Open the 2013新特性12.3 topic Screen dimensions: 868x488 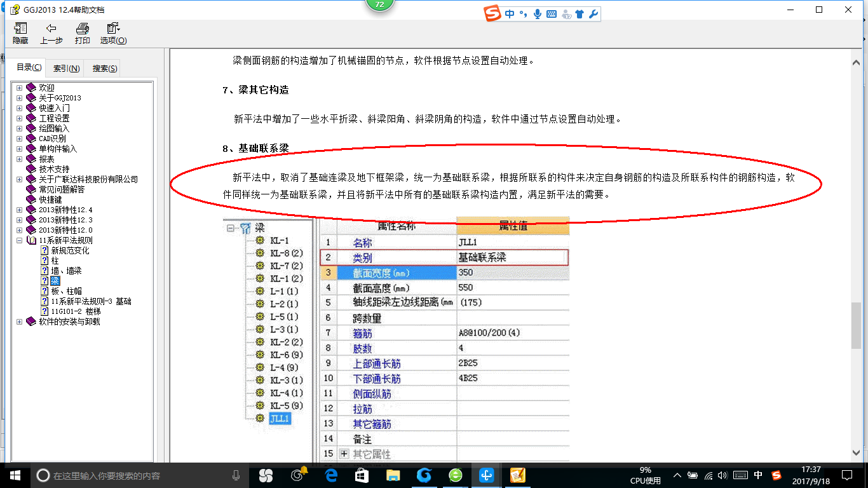[x=65, y=220]
